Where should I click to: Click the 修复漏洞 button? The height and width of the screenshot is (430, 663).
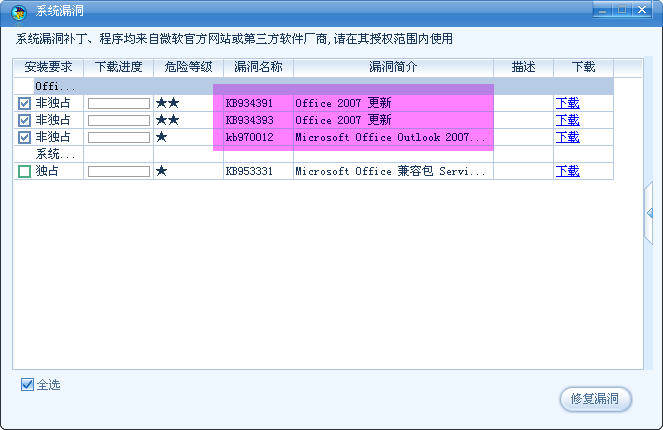point(595,399)
